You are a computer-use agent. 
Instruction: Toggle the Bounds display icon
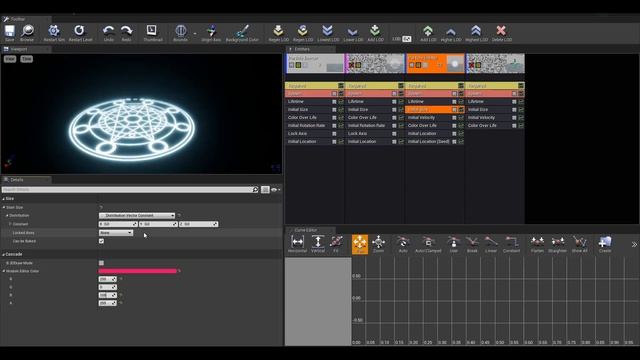(x=180, y=33)
